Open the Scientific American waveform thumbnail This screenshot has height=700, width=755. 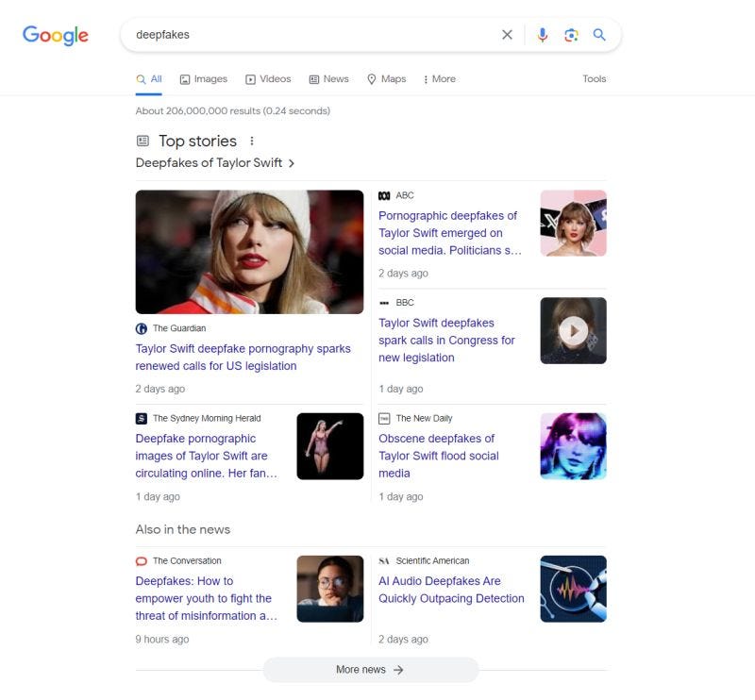(573, 589)
